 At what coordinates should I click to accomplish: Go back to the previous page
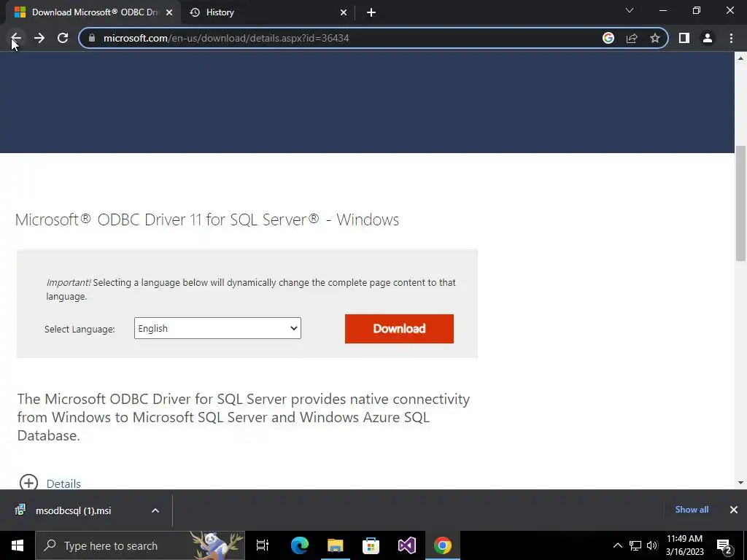[16, 38]
